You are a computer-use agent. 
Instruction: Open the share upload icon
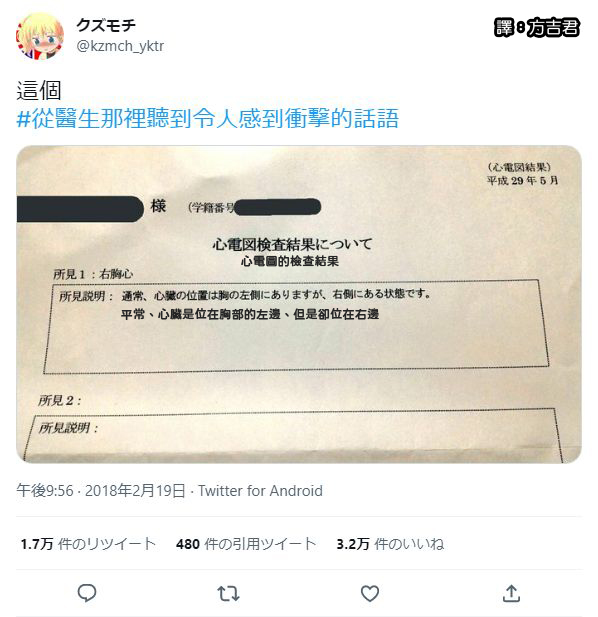[x=511, y=593]
